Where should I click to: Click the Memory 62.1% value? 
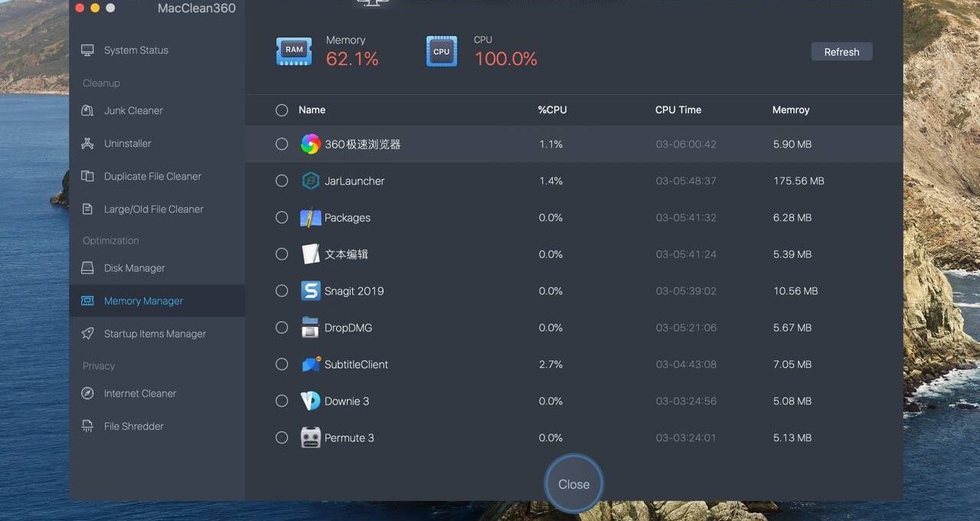[x=352, y=59]
